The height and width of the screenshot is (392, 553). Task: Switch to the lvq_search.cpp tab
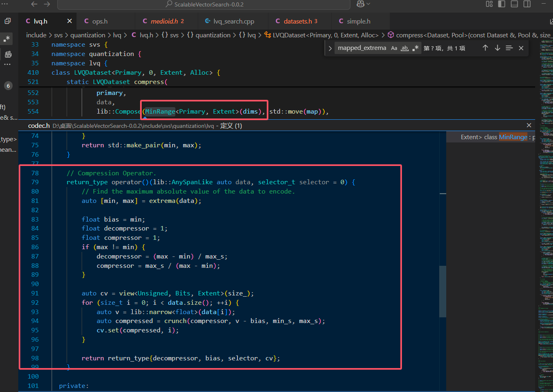pos(233,21)
